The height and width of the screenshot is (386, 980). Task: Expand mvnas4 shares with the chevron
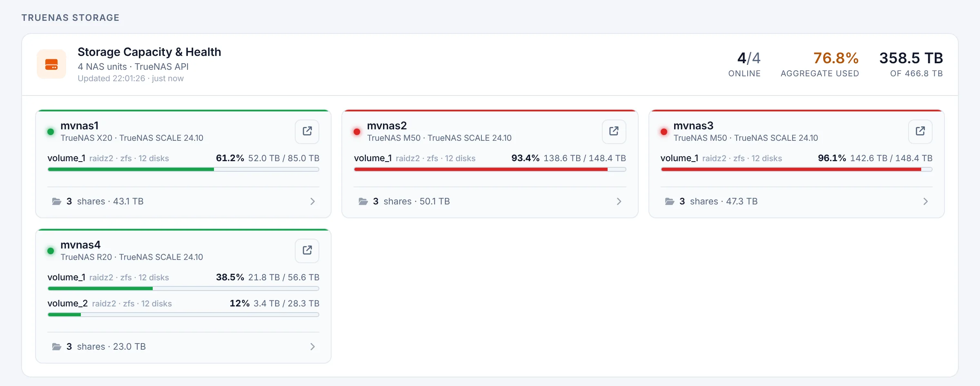pyautogui.click(x=312, y=346)
